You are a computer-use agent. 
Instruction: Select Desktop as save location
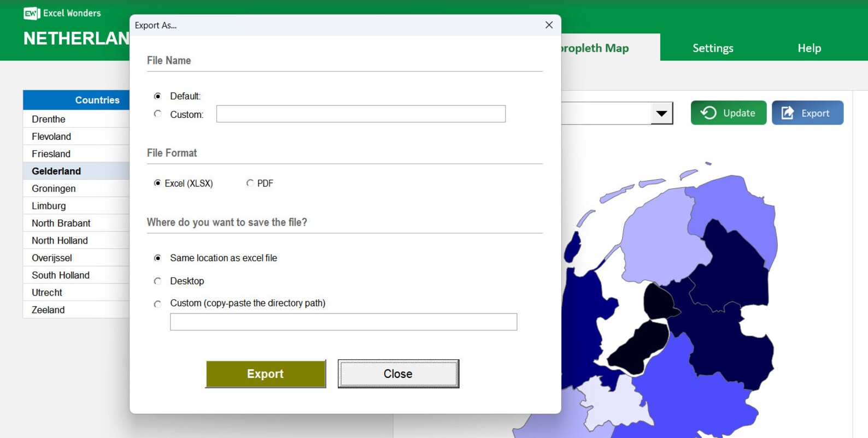click(158, 281)
